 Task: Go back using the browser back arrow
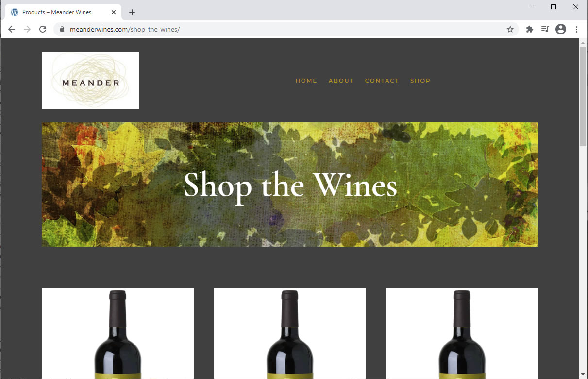[12, 29]
